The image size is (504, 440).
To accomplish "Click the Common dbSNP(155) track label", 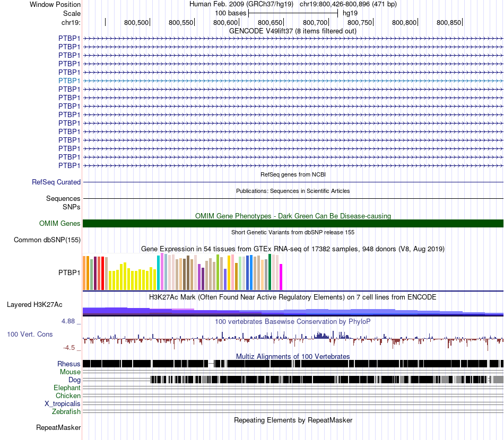I will click(x=47, y=240).
